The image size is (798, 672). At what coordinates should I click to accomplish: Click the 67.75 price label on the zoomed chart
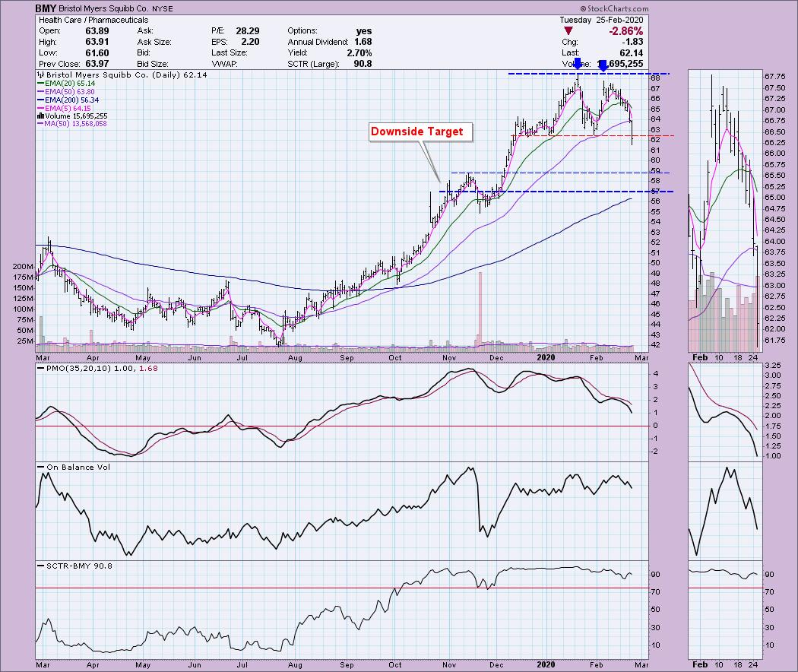click(774, 76)
